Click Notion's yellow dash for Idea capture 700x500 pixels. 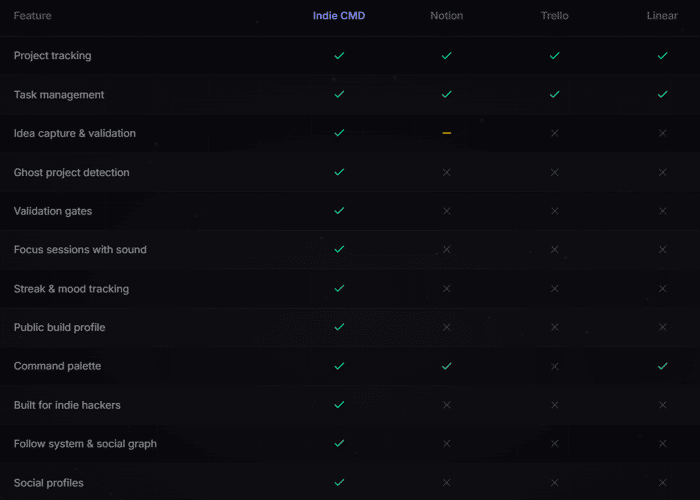446,133
